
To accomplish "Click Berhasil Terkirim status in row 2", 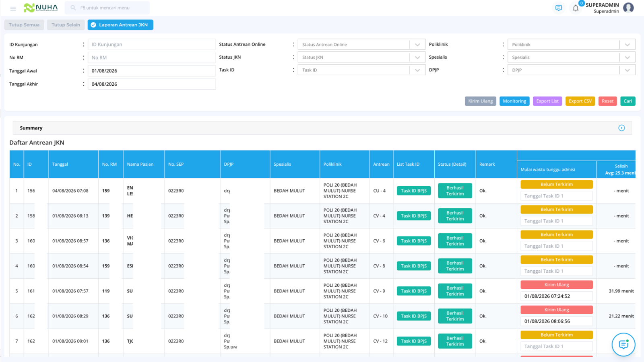I will click(455, 216).
